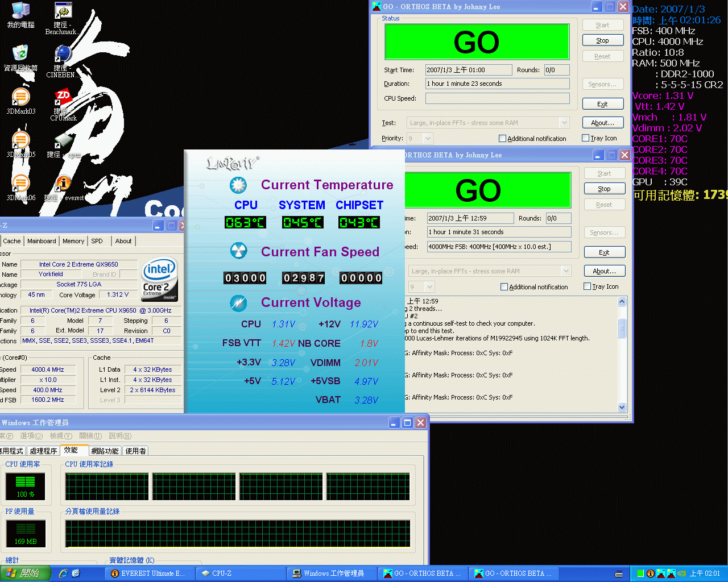Stop the test in top ORTHOS window
This screenshot has height=582, width=728.
[x=603, y=40]
